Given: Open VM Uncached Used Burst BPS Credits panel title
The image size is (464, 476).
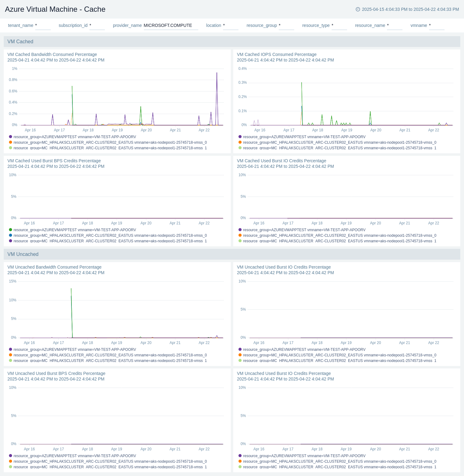Looking at the screenshot, I should 56,373.
